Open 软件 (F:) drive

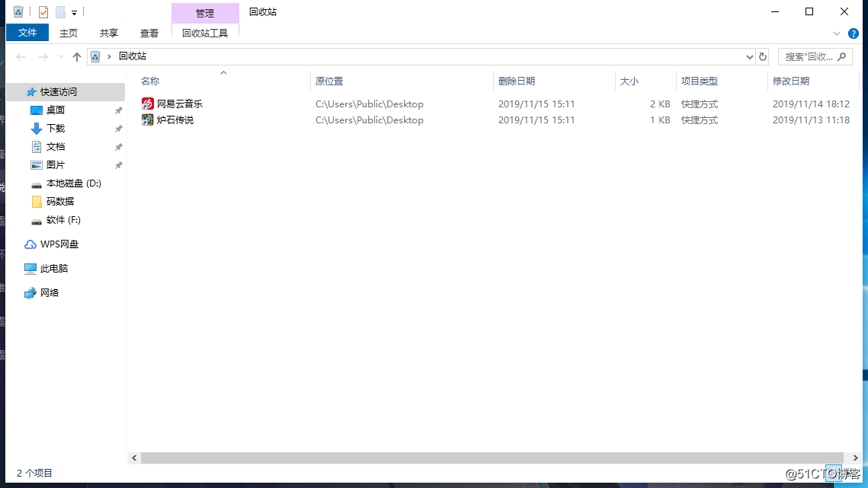point(63,220)
